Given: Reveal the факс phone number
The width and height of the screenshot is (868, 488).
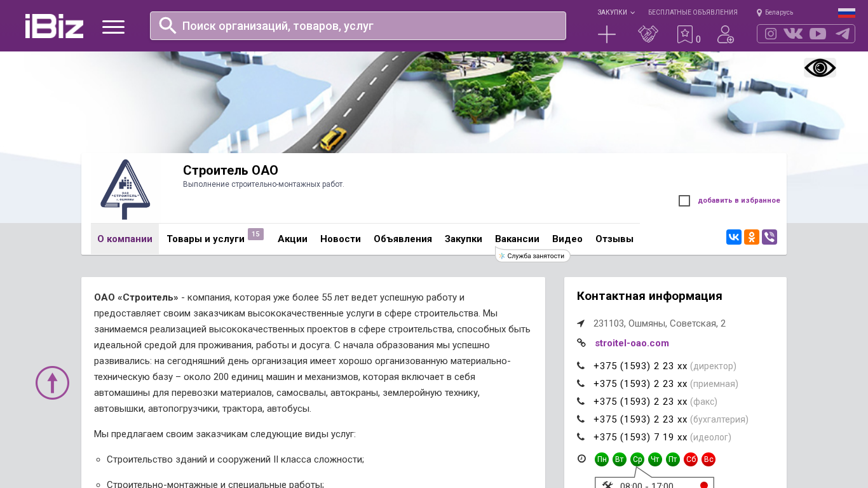Looking at the screenshot, I should tap(641, 402).
